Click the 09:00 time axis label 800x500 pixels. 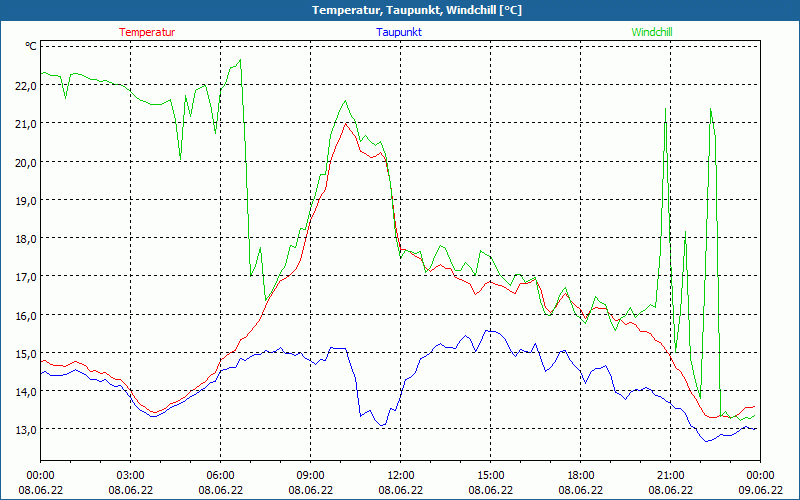[310, 476]
